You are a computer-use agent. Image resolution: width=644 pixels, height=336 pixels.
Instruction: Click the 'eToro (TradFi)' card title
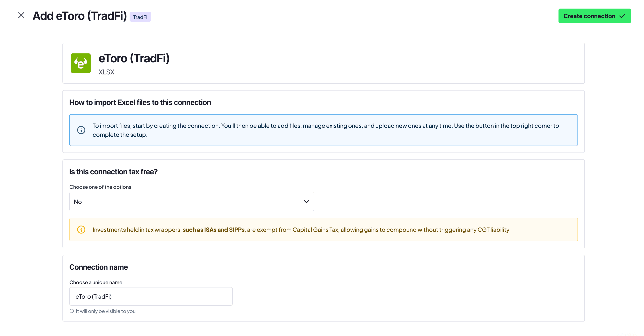pos(134,59)
